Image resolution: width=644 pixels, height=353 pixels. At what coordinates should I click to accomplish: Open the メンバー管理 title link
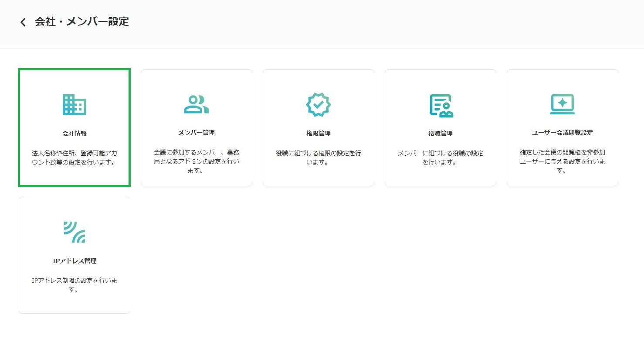click(197, 133)
